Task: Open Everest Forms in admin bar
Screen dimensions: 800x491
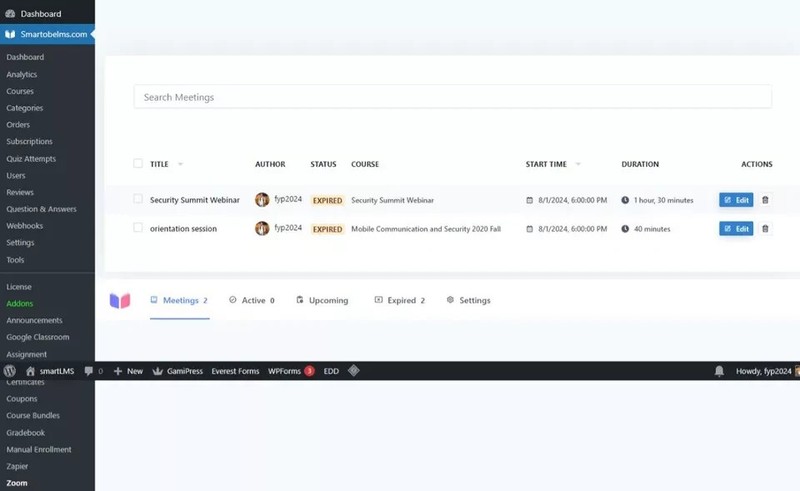Action: pos(235,371)
